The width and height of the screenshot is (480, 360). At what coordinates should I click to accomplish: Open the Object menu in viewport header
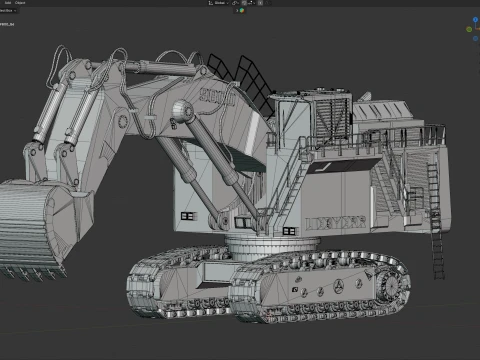tap(20, 3)
